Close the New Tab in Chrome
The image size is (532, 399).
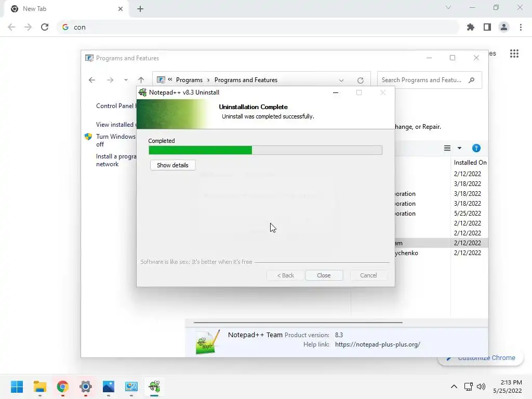coord(120,9)
